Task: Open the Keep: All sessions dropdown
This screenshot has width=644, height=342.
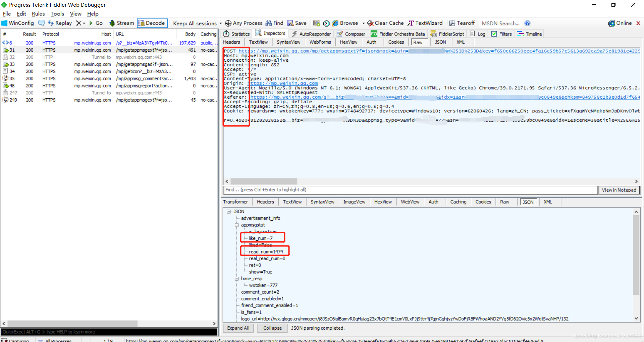Action: pos(197,23)
